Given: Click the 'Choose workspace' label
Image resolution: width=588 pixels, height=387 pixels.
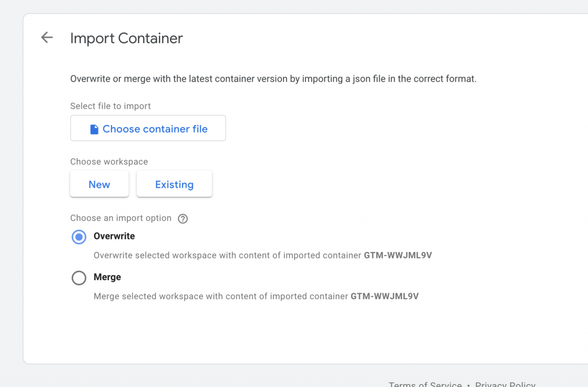Looking at the screenshot, I should [109, 161].
